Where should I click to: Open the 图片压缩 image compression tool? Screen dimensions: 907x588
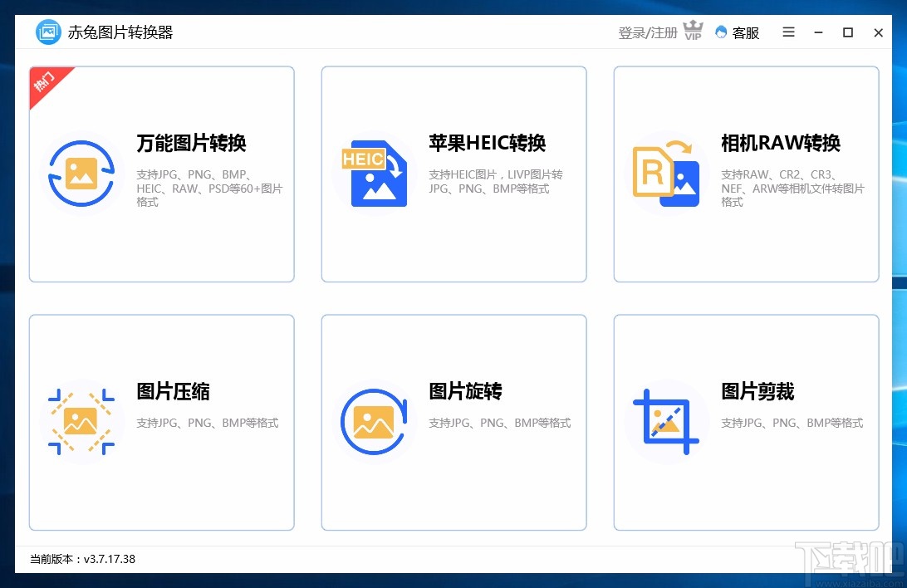coord(161,422)
